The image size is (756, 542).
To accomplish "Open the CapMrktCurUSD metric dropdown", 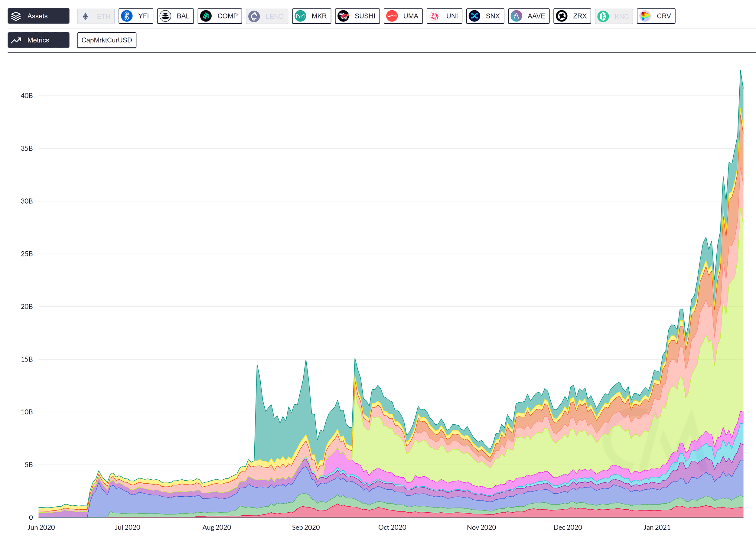I will (x=107, y=40).
